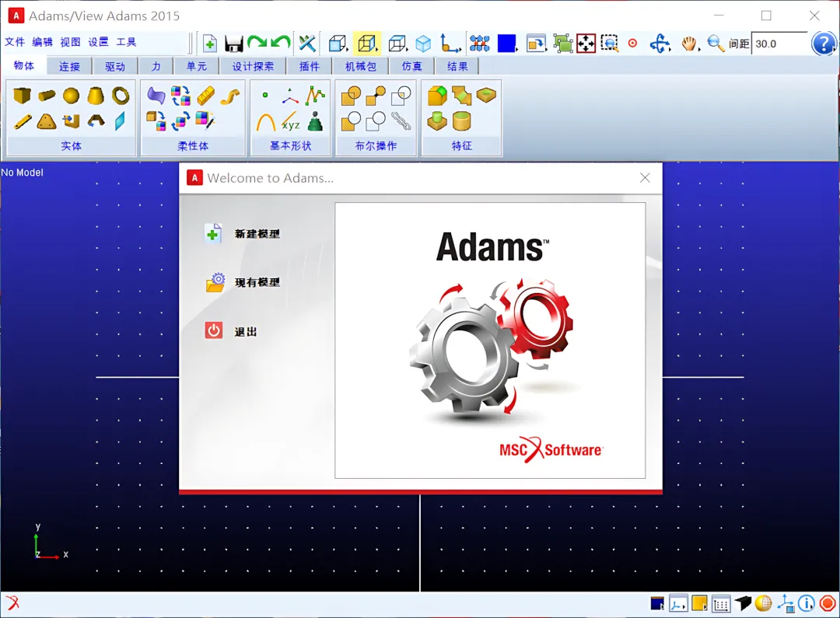
Task: Select the flexible cable S-shape tool
Action: 230,96
